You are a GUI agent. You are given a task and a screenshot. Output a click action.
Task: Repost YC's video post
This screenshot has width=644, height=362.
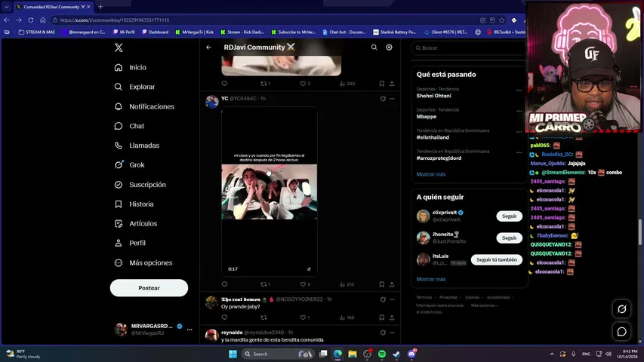coord(265,284)
